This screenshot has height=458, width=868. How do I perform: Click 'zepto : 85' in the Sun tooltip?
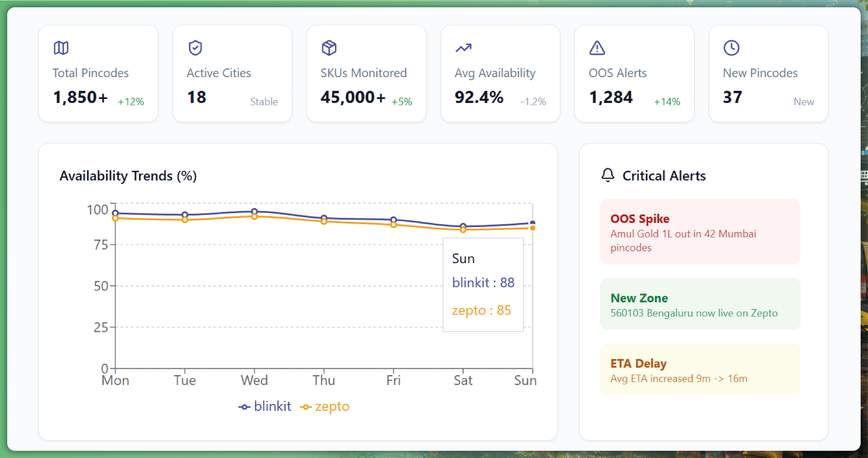(481, 310)
